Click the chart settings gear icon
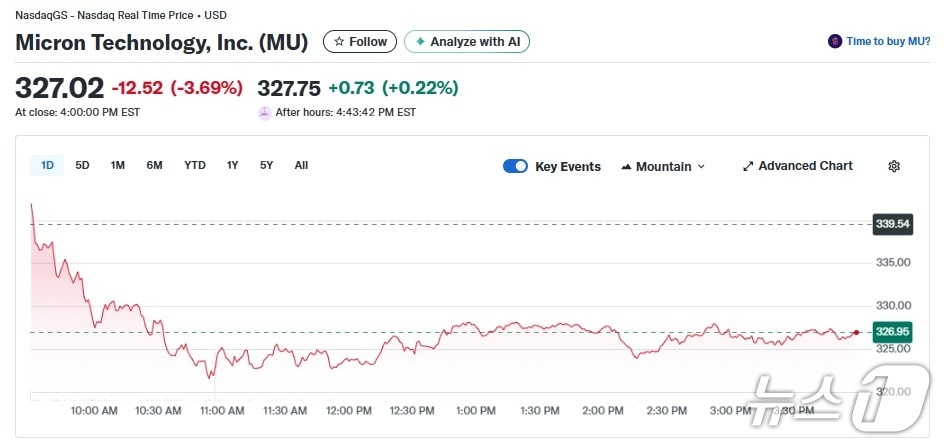 coord(894,166)
